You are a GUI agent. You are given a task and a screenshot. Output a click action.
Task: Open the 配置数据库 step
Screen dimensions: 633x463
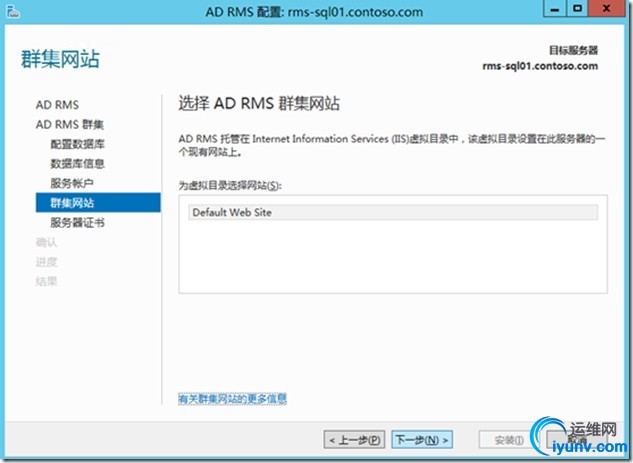[x=77, y=144]
